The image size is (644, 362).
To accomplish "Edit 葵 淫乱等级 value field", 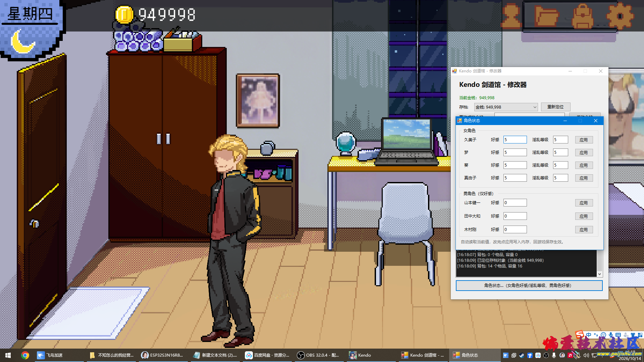I will [x=560, y=165].
